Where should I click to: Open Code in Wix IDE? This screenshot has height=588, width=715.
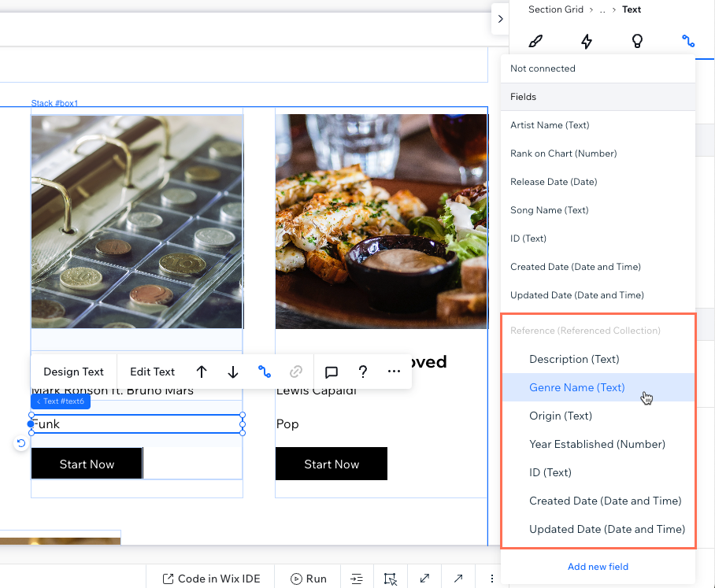pos(211,579)
